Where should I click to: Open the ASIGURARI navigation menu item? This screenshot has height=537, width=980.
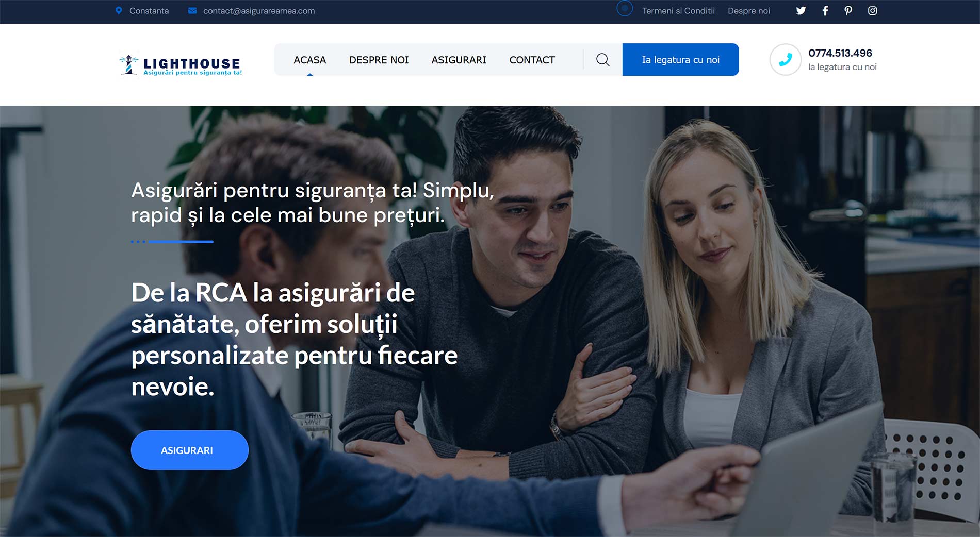tap(459, 60)
